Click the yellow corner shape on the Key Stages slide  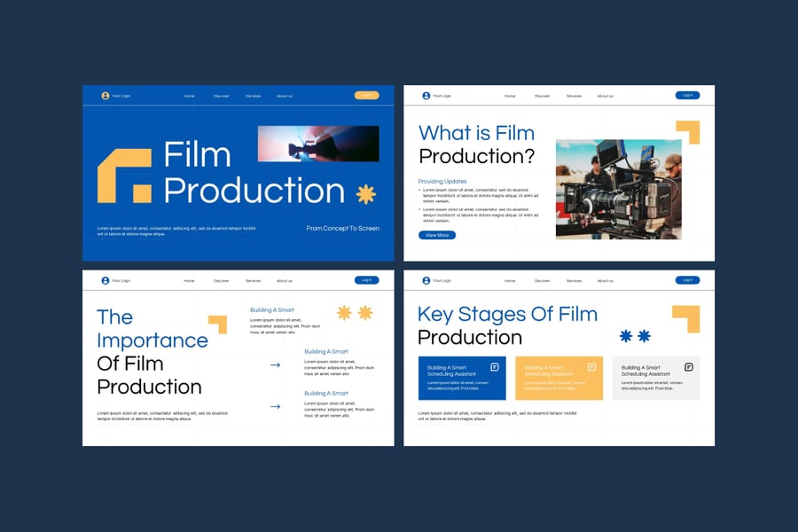coord(687,317)
